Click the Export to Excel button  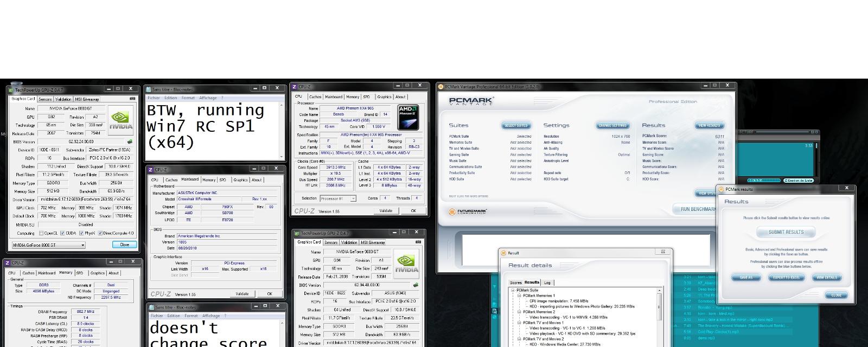point(786,278)
